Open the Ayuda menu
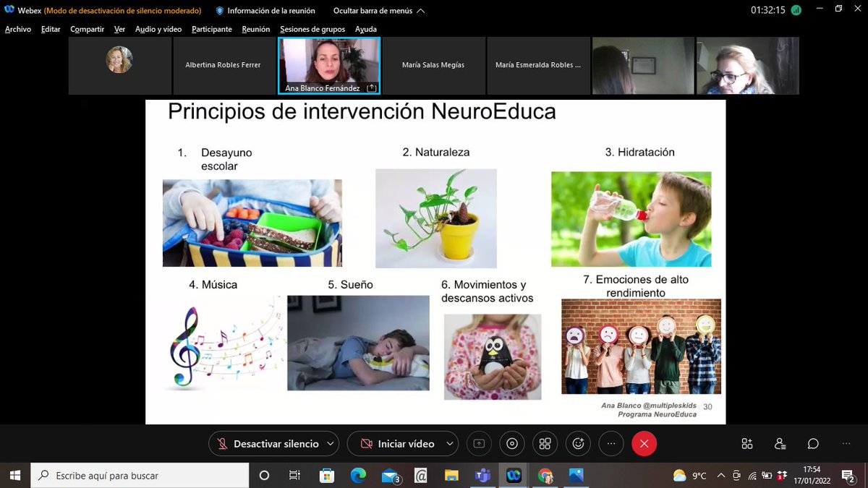868x488 pixels. pos(366,29)
